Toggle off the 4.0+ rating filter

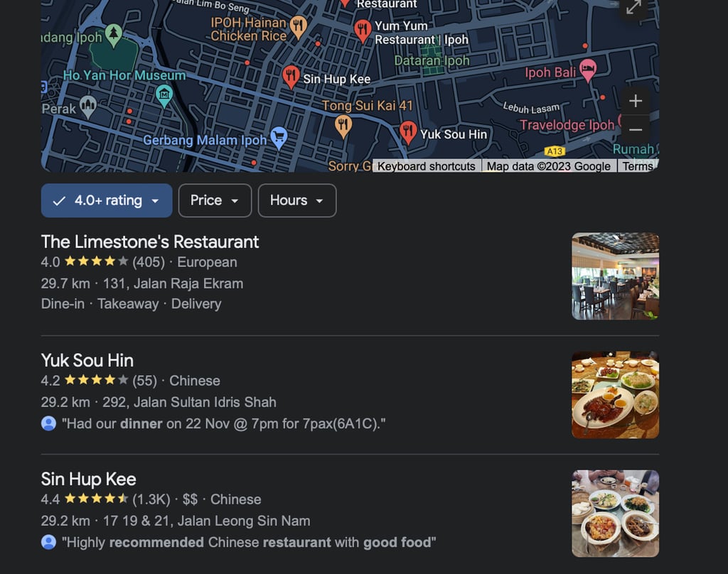pyautogui.click(x=107, y=200)
